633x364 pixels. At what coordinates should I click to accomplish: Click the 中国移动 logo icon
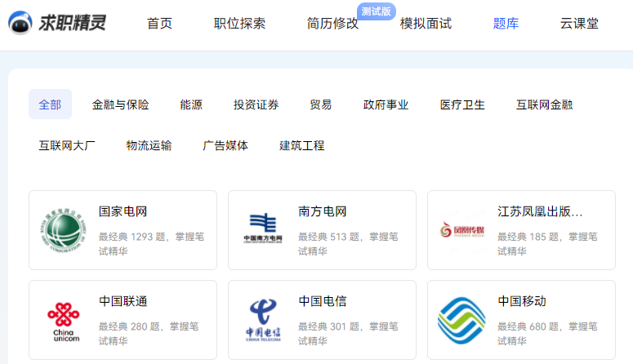(461, 321)
